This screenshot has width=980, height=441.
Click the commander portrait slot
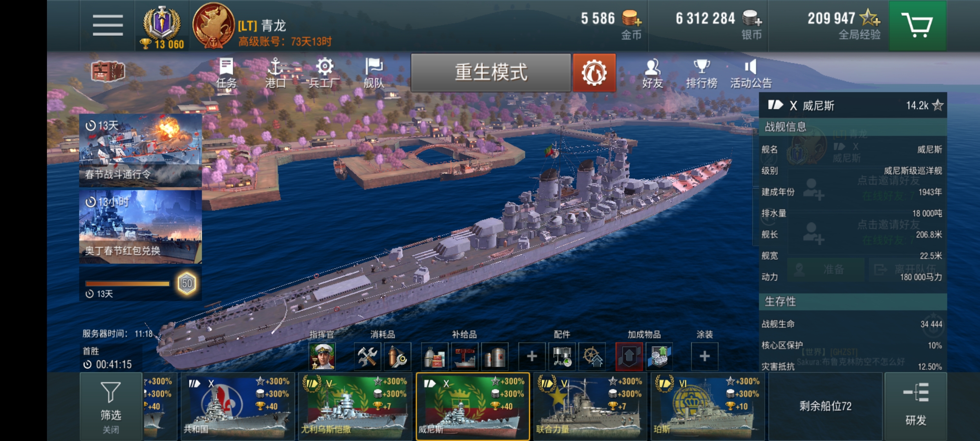322,356
